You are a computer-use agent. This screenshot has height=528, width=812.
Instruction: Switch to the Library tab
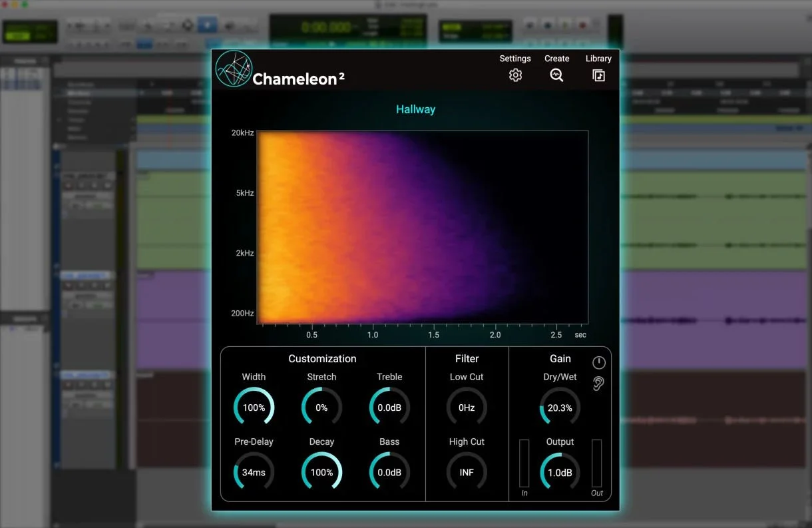tap(598, 59)
